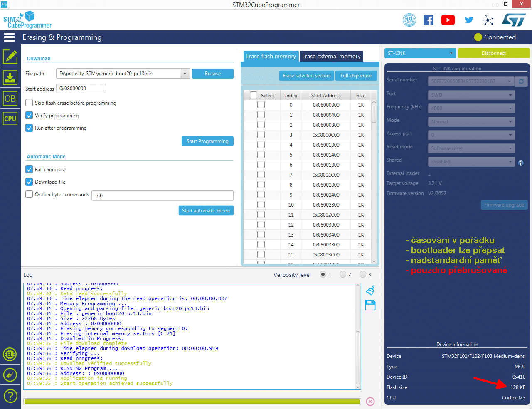Open the YouTube link icon
Screen dimensions: 532x409
(448, 20)
